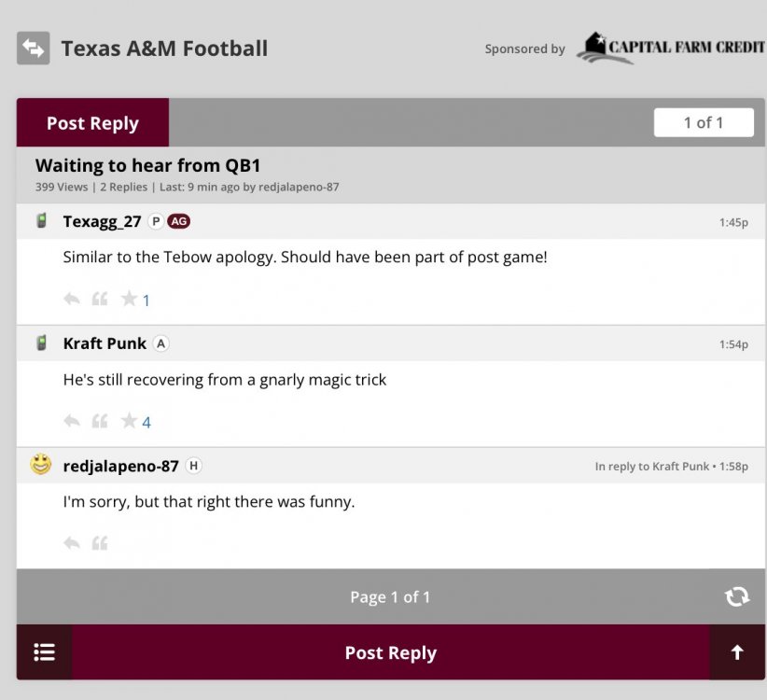Quote Kraft Punk's magic trick post

(100, 421)
